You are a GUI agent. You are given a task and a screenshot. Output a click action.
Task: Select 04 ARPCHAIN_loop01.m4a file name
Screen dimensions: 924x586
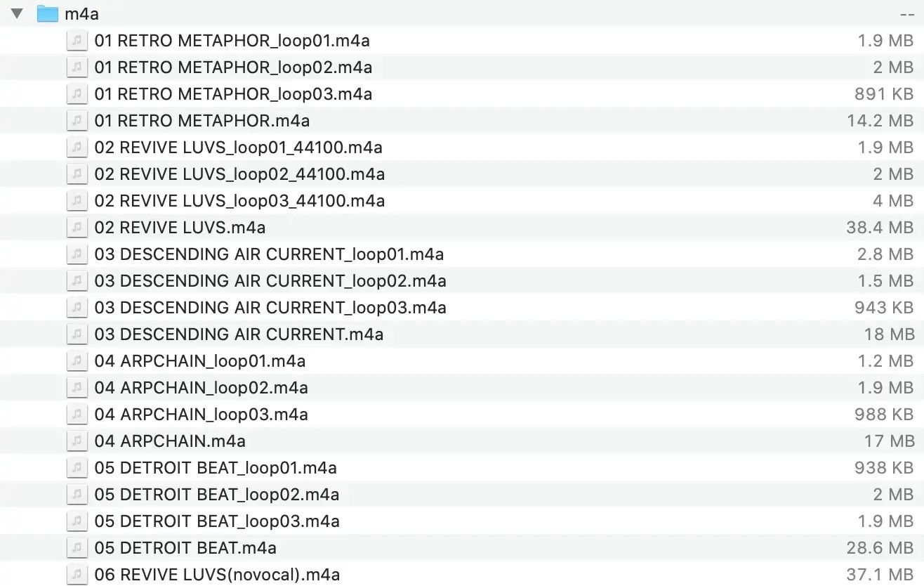point(200,361)
